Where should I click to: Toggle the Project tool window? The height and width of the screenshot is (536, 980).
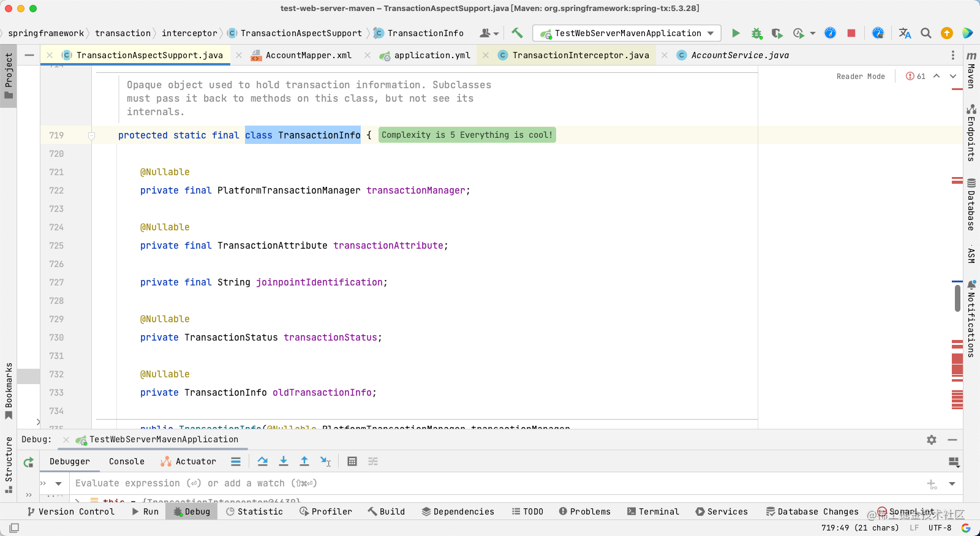click(x=9, y=76)
